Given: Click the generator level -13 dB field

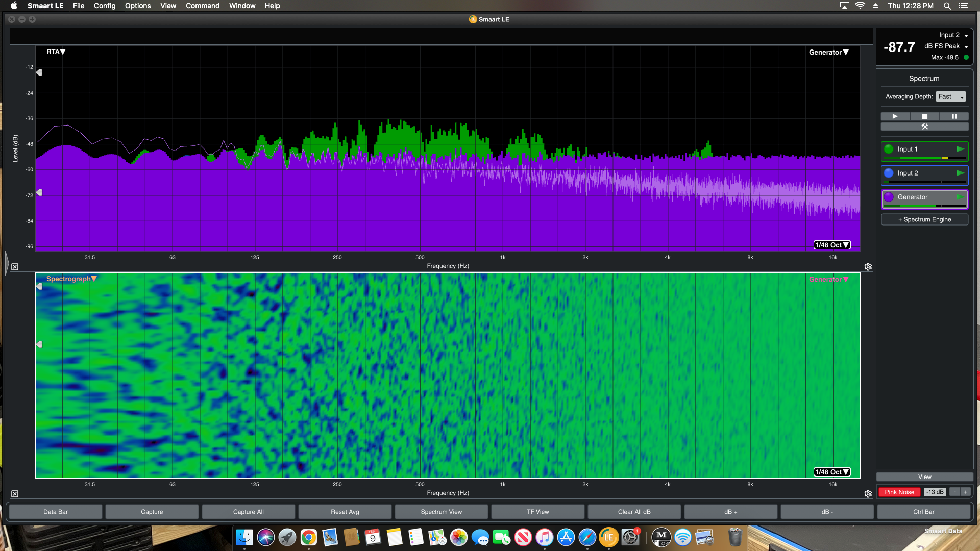Looking at the screenshot, I should (x=935, y=492).
